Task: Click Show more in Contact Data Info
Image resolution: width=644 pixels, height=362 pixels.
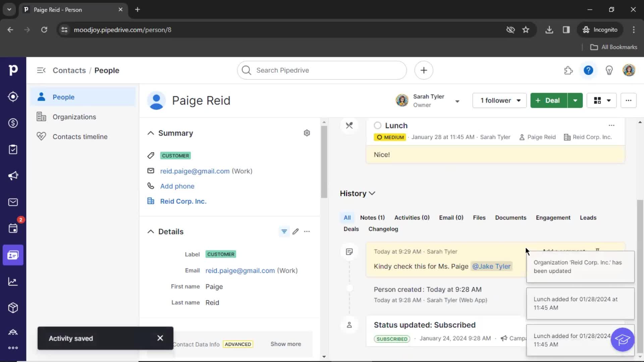Action: [286, 344]
